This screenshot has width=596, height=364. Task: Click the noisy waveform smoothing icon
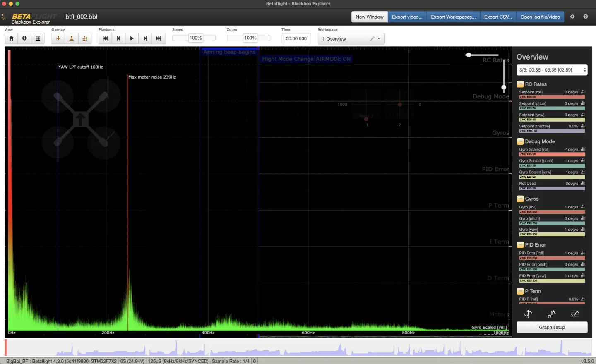tap(551, 314)
